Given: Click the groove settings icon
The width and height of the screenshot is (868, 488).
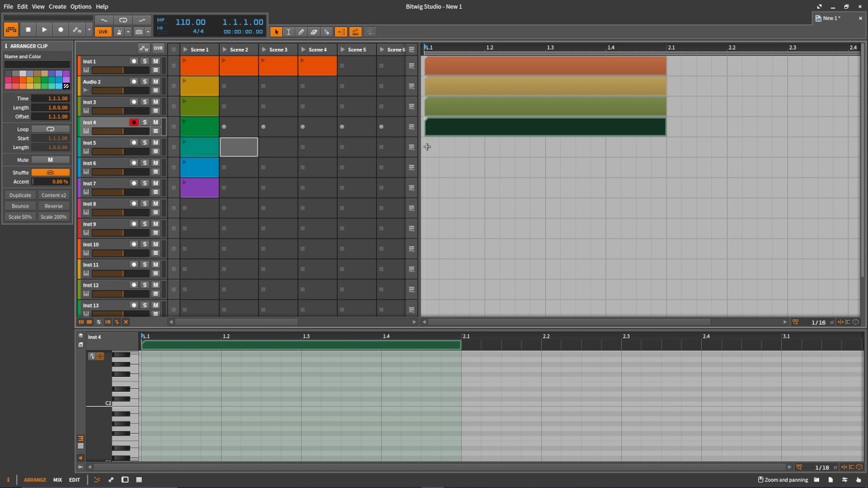Looking at the screenshot, I should point(138,32).
